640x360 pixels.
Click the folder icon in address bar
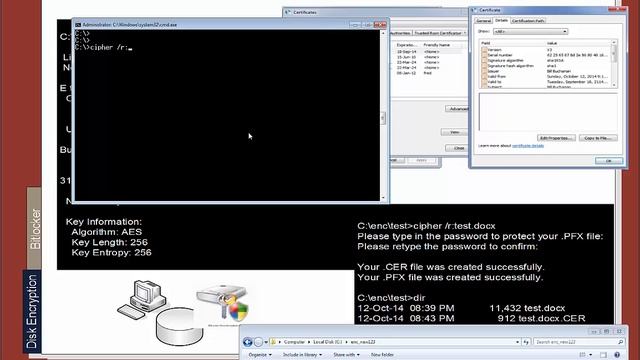click(273, 342)
